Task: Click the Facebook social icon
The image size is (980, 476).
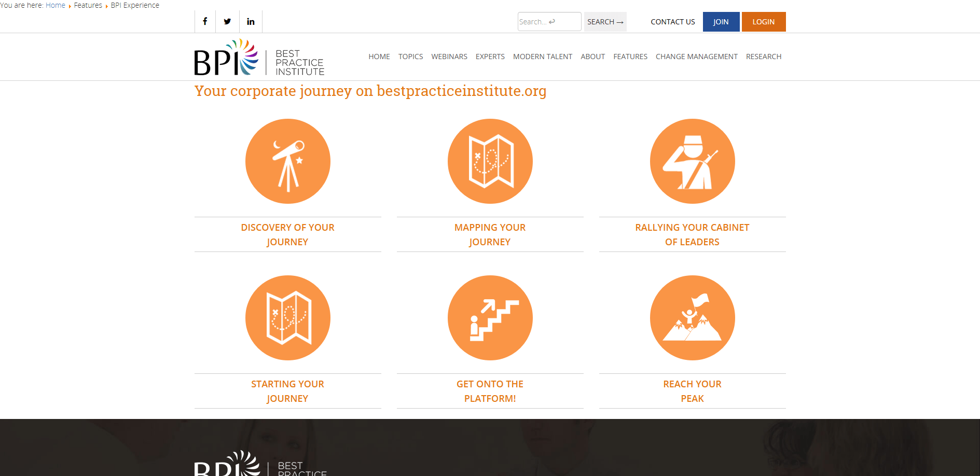Action: (205, 21)
